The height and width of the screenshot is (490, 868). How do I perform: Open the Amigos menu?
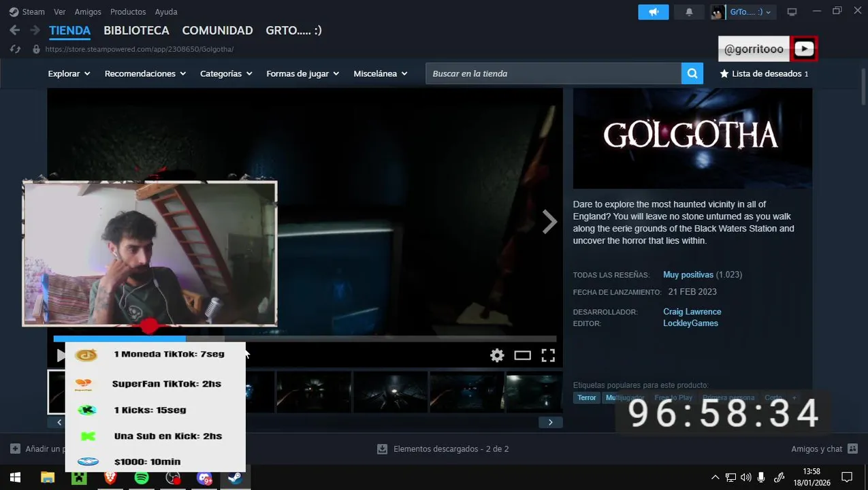click(88, 12)
